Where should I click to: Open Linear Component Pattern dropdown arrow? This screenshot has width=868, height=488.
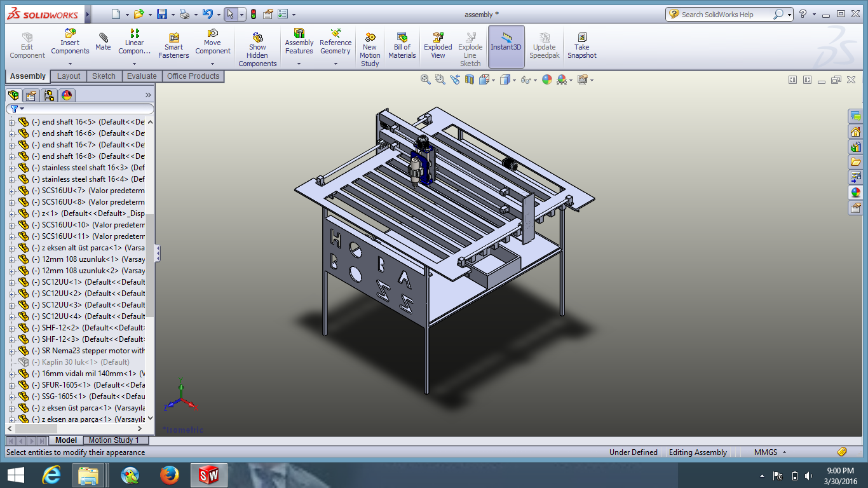[134, 64]
